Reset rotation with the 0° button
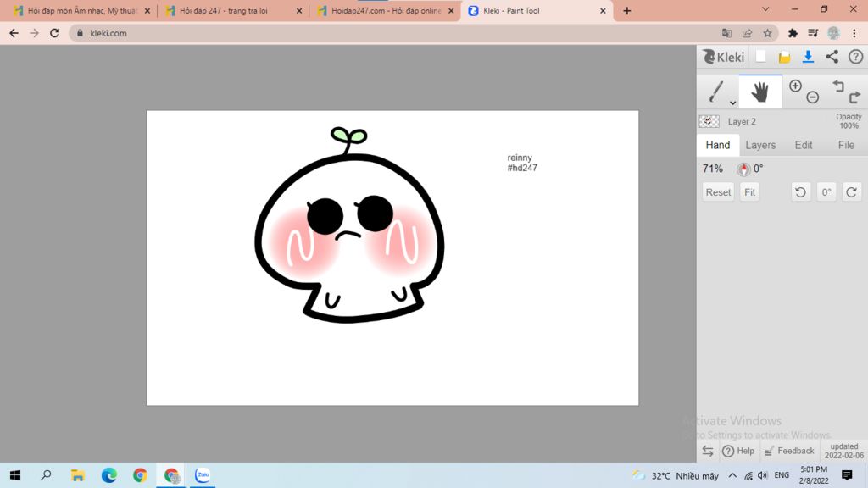Viewport: 868px width, 488px height. coord(826,192)
